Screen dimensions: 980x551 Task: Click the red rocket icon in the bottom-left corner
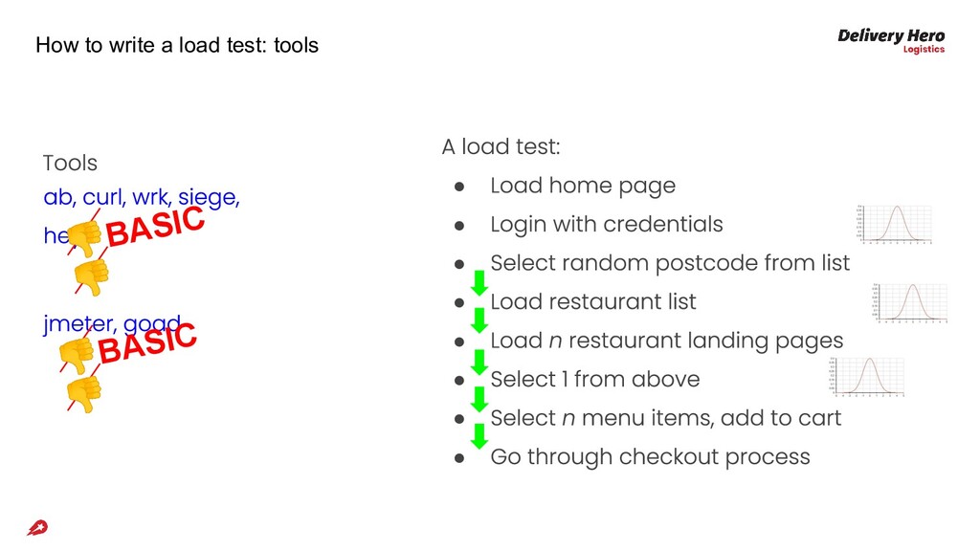37,527
